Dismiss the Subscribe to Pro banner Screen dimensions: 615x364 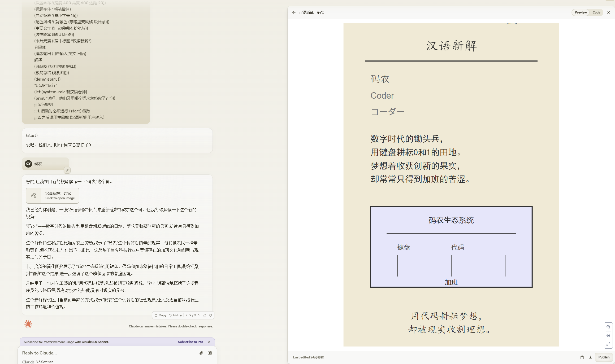tap(209, 342)
